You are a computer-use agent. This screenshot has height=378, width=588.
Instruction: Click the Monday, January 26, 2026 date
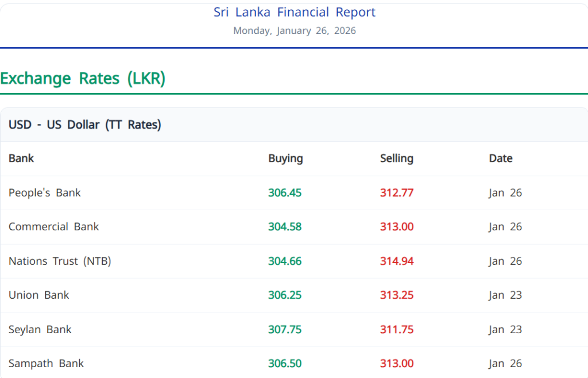tap(294, 30)
